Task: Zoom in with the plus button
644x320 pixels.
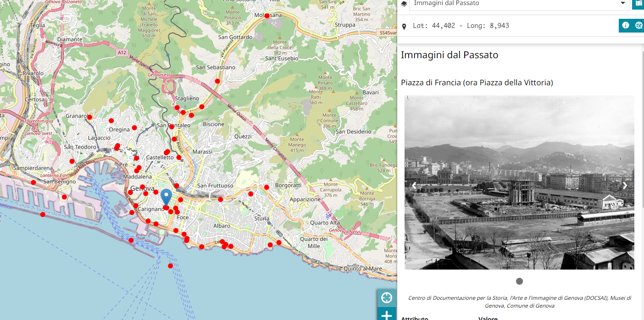Action: [x=387, y=315]
